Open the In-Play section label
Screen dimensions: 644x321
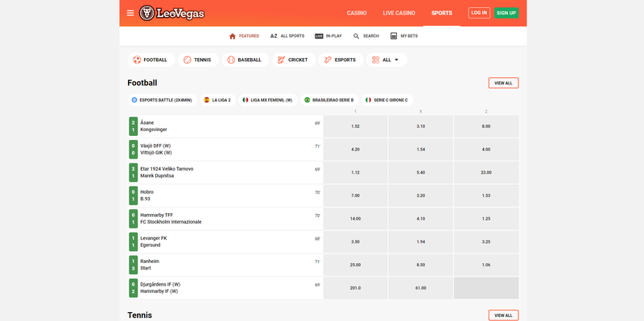(334, 36)
